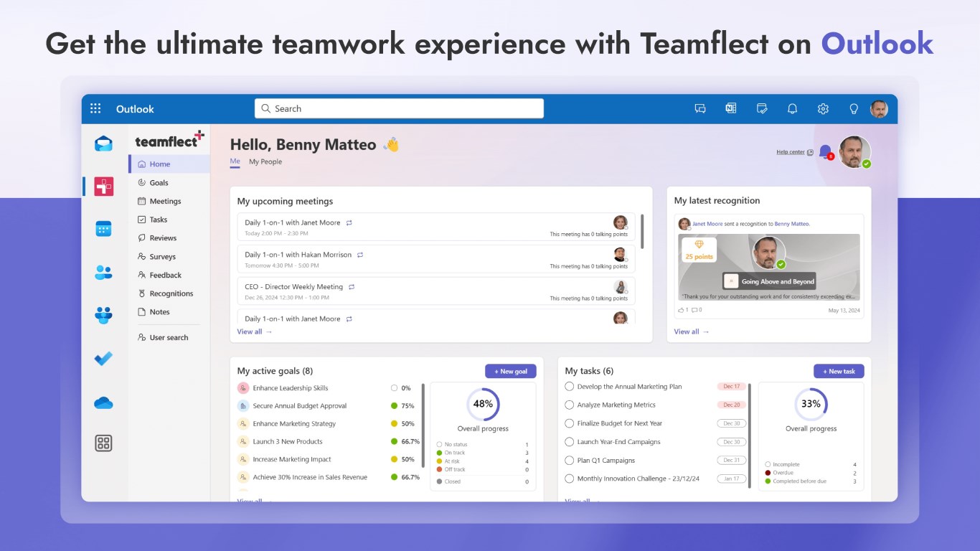Image resolution: width=980 pixels, height=551 pixels.
Task: Switch to the Me tab
Action: 235,162
